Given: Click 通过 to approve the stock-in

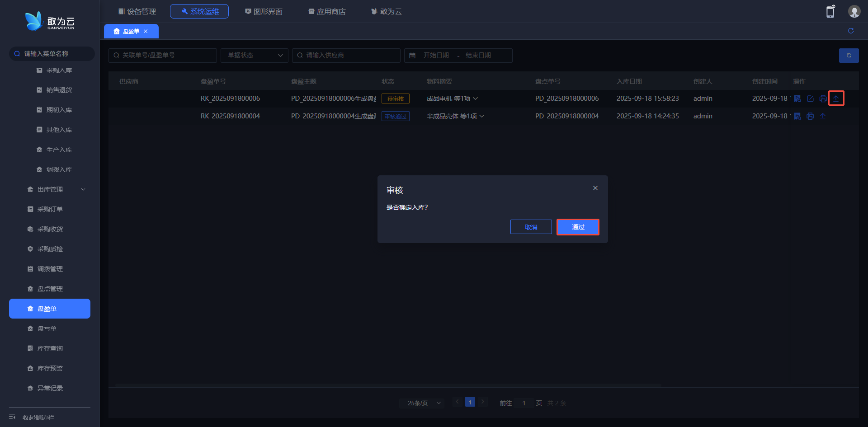Looking at the screenshot, I should pyautogui.click(x=578, y=227).
